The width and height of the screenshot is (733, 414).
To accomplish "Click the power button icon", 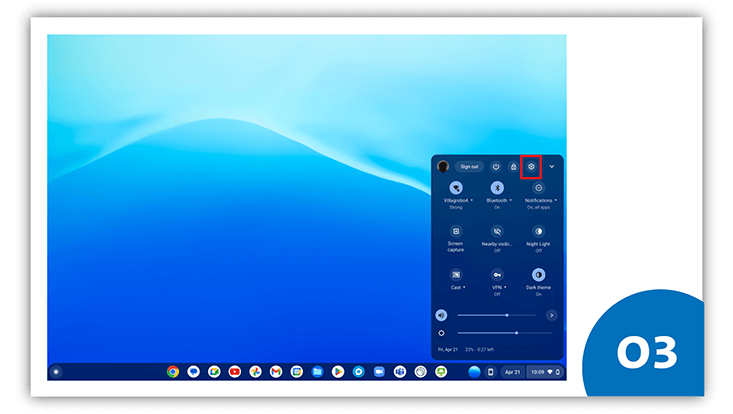I will click(x=496, y=166).
